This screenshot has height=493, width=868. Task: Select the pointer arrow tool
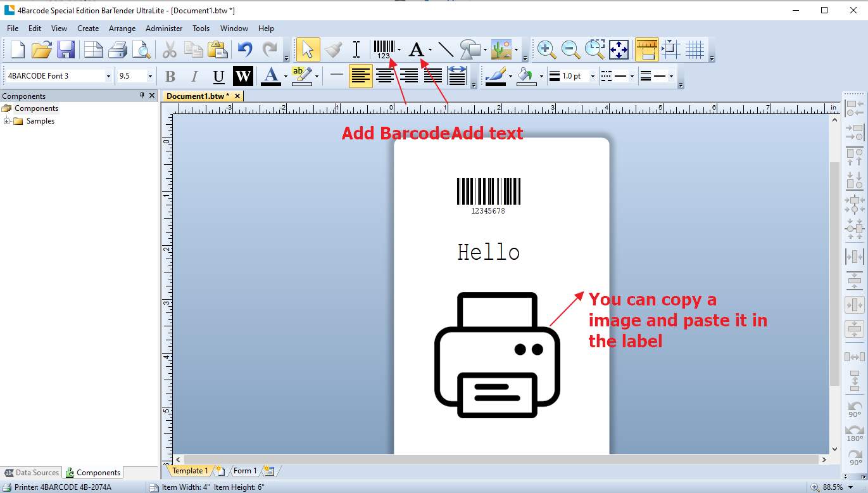308,50
